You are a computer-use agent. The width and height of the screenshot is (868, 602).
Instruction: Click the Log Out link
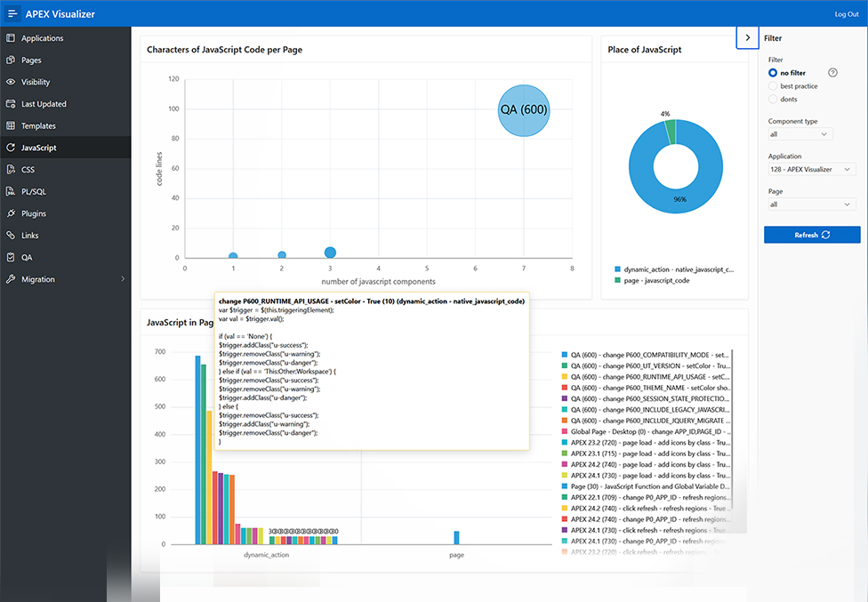[846, 14]
